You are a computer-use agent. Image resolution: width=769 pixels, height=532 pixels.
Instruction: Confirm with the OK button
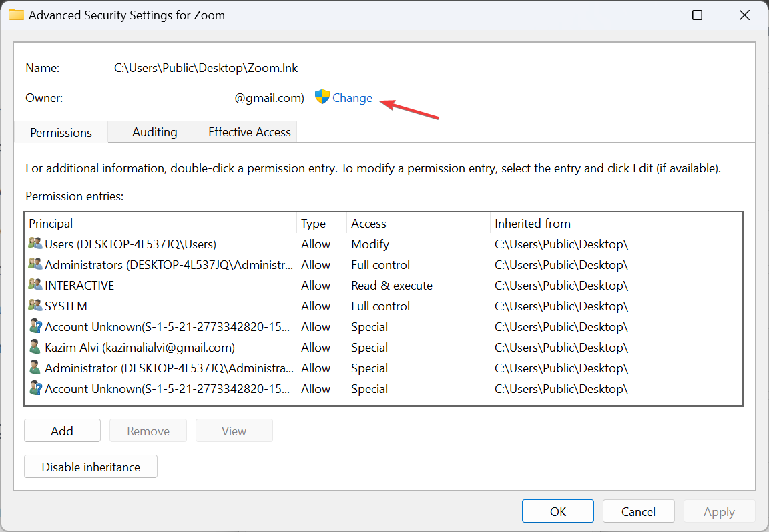(x=558, y=511)
